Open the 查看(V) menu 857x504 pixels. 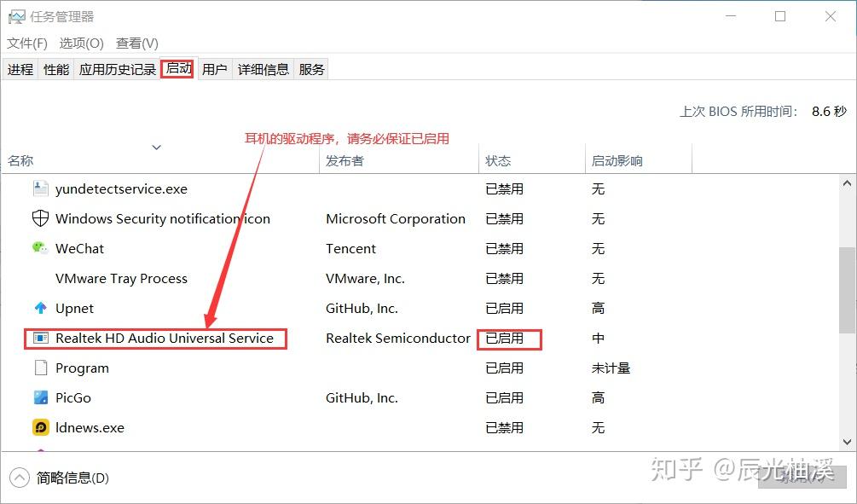point(137,43)
